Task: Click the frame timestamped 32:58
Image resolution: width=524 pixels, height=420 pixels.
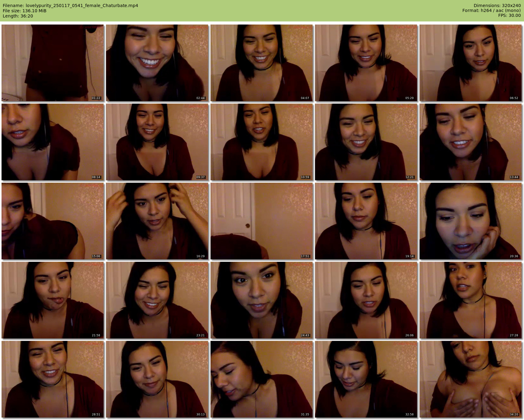Action: (366, 379)
